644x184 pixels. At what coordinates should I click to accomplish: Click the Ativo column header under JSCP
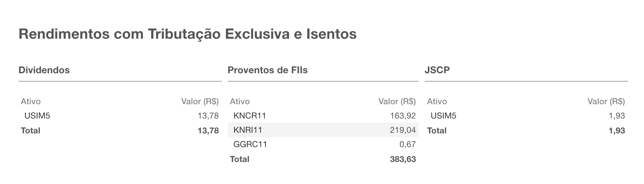coord(437,102)
